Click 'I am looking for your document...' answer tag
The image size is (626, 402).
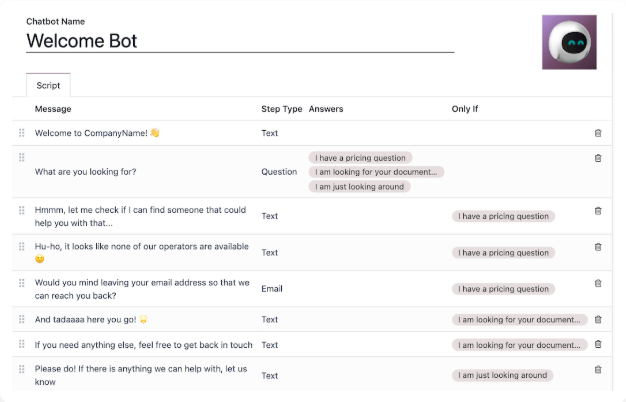376,171
